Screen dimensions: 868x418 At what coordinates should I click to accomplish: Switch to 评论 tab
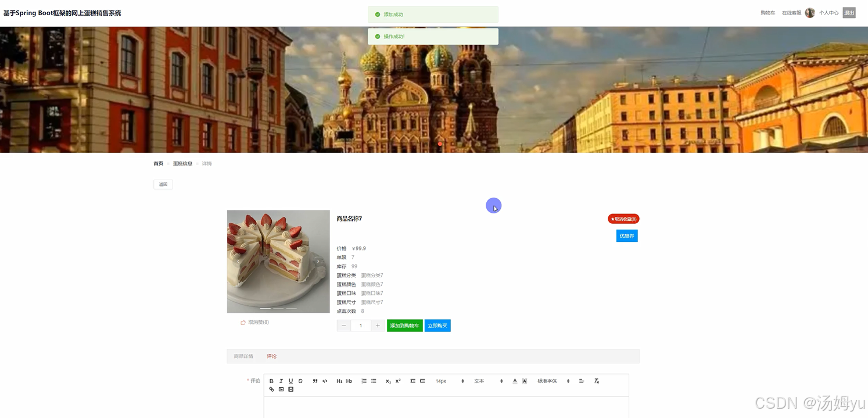272,356
